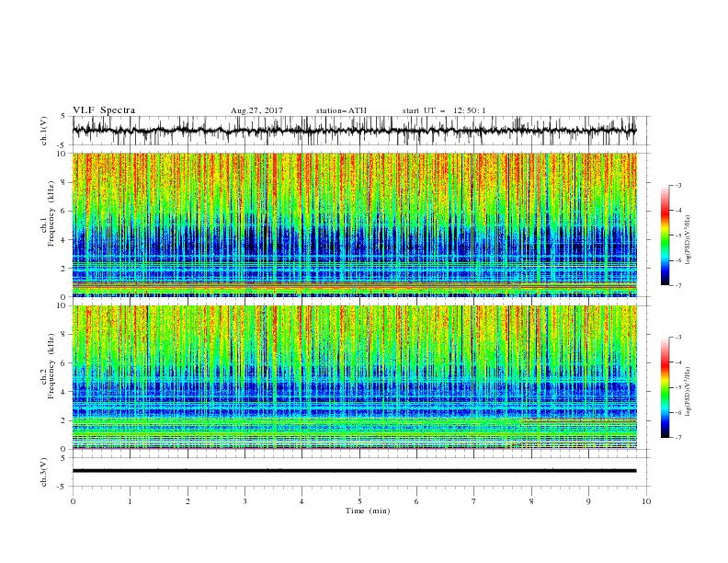Click the ch.1 'Frequency (kHz)' axis label
Image resolution: width=728 pixels, height=563 pixels.
[51, 213]
